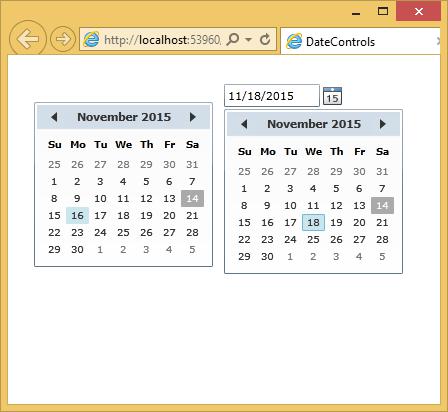Click November 2015 header of left calendar
The width and height of the screenshot is (448, 412).
tap(124, 117)
